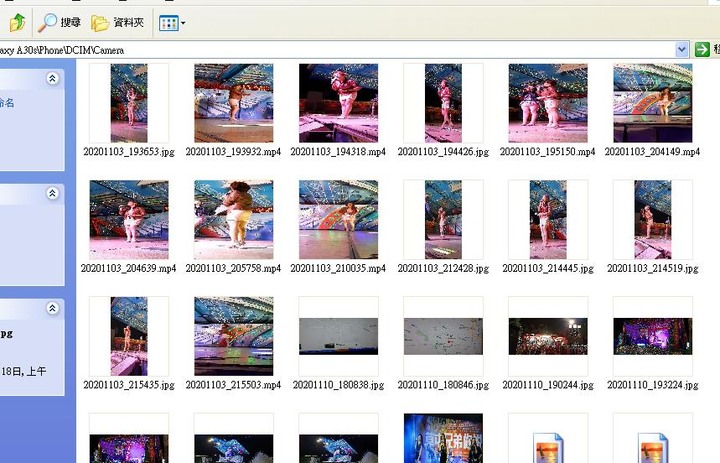The height and width of the screenshot is (463, 720).
Task: Select photo thumbnail 20201103_214445.jpg
Action: (548, 220)
